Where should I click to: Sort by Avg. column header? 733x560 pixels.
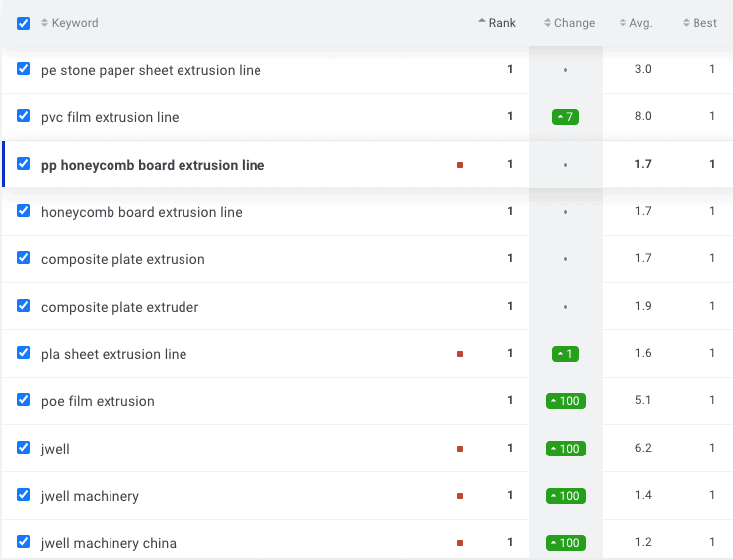click(x=640, y=23)
